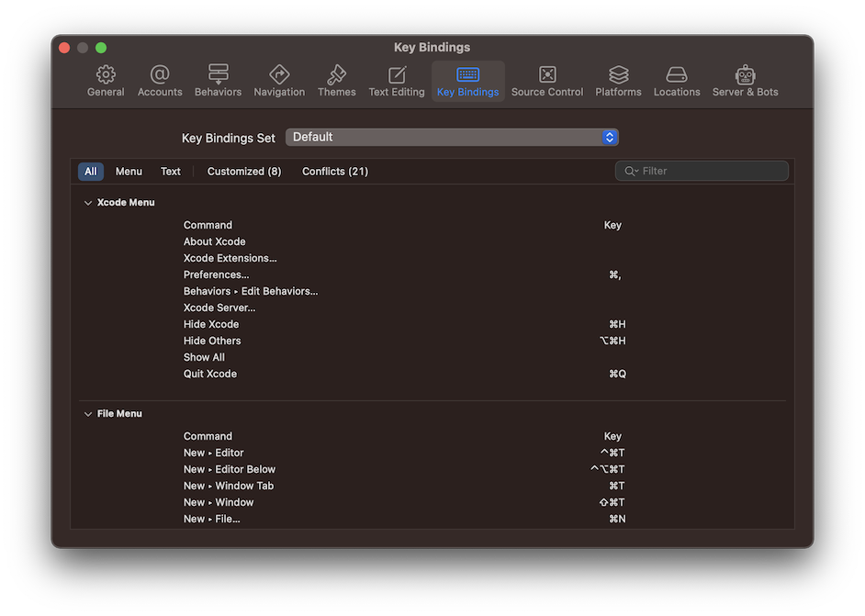Click the ⌘T key for Window Tab
This screenshot has width=865, height=616.
click(617, 486)
